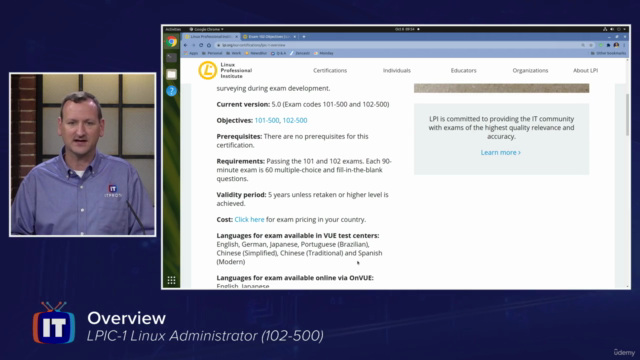This screenshot has height=360, width=640.
Task: Reload the LPI page
Action: 201,45
